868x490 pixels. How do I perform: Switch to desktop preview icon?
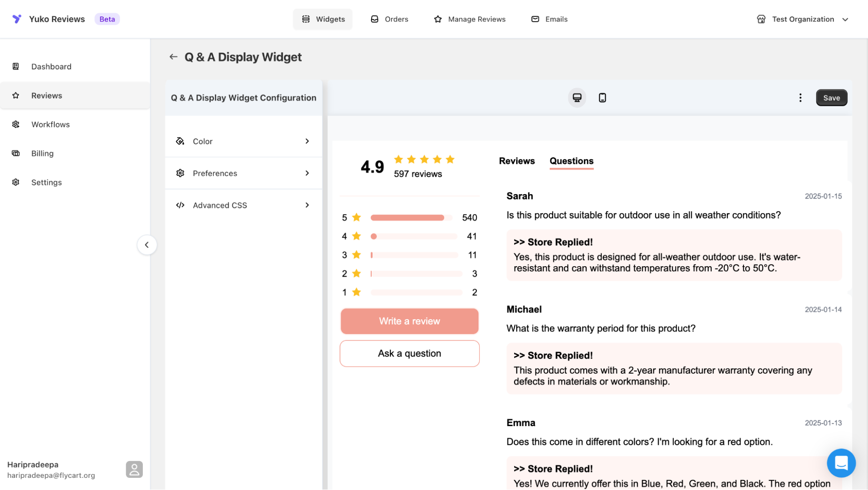(x=577, y=98)
